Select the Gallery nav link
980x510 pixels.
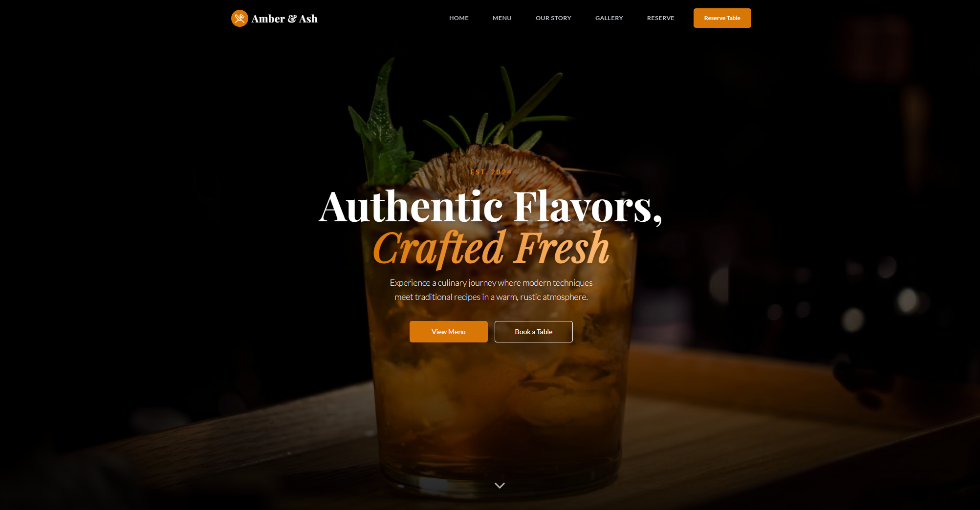[609, 18]
